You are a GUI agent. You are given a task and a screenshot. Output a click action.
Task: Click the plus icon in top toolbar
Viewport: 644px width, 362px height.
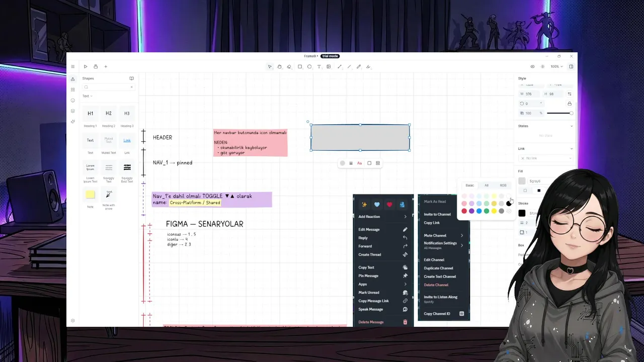[x=106, y=66]
